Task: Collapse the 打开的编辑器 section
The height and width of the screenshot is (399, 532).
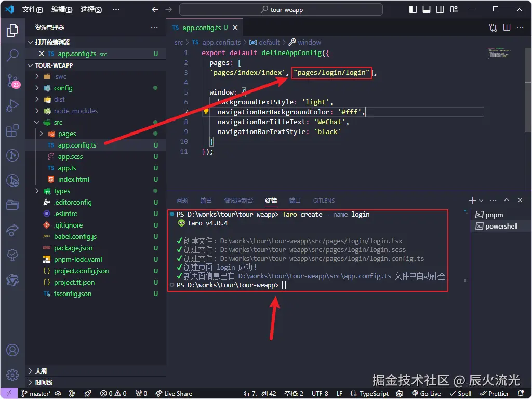Action: point(30,42)
